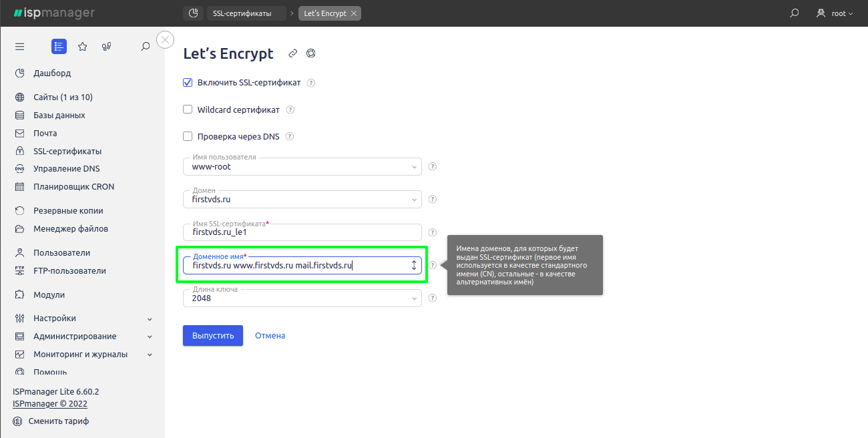Screen dimensions: 868x438
Task: Open the hamburger menu icon
Action: coord(20,47)
